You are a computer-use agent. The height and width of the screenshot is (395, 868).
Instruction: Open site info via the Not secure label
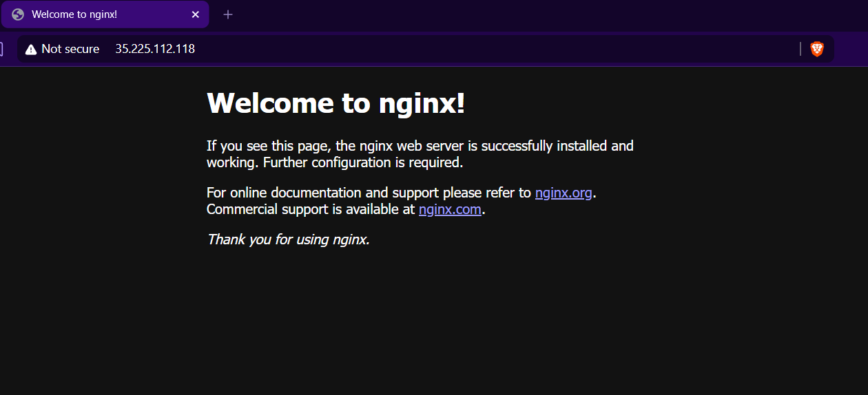[x=70, y=49]
